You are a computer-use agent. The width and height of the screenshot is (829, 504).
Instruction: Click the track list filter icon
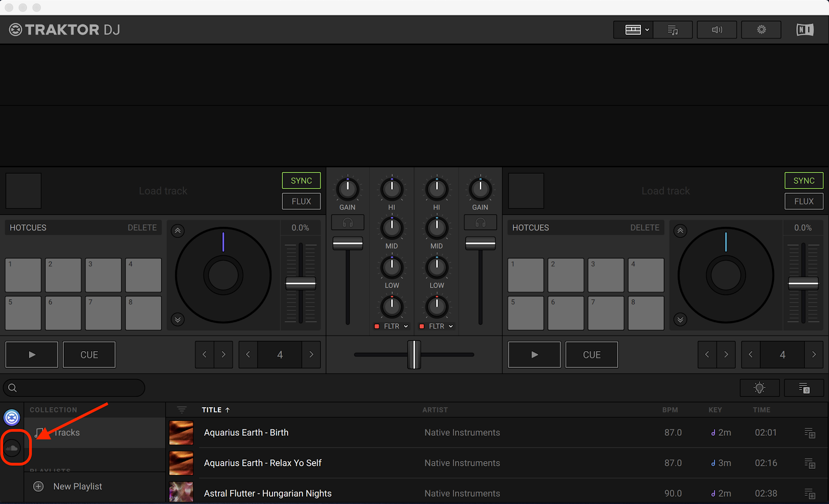pyautogui.click(x=182, y=410)
